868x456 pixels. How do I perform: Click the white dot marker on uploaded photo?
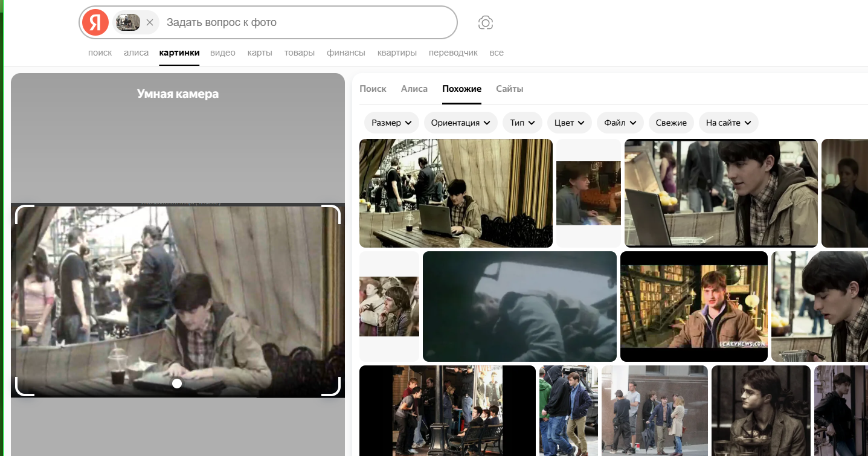click(x=177, y=384)
